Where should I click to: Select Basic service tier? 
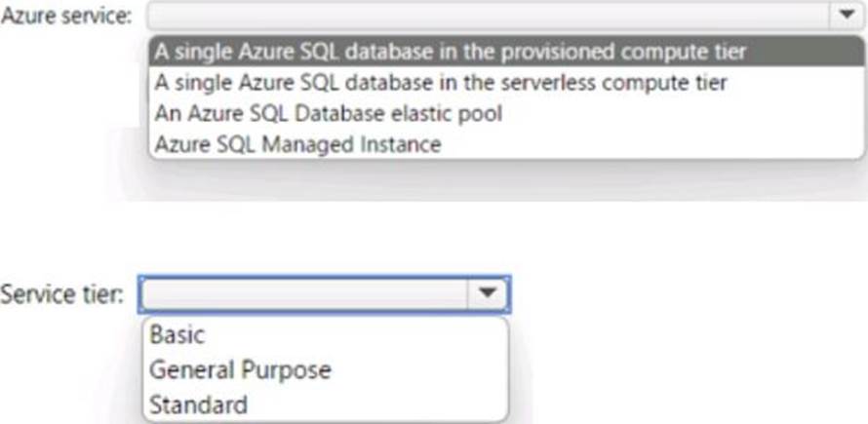tap(326, 335)
